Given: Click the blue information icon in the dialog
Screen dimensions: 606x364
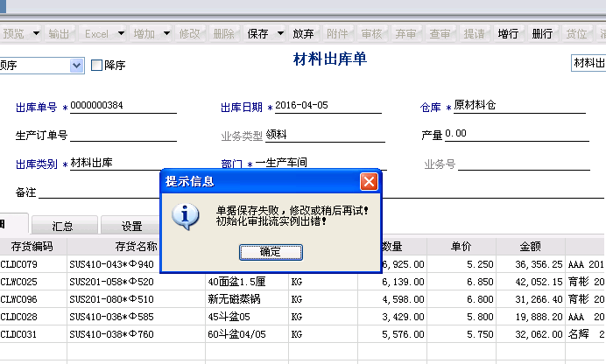Looking at the screenshot, I should point(186,217).
